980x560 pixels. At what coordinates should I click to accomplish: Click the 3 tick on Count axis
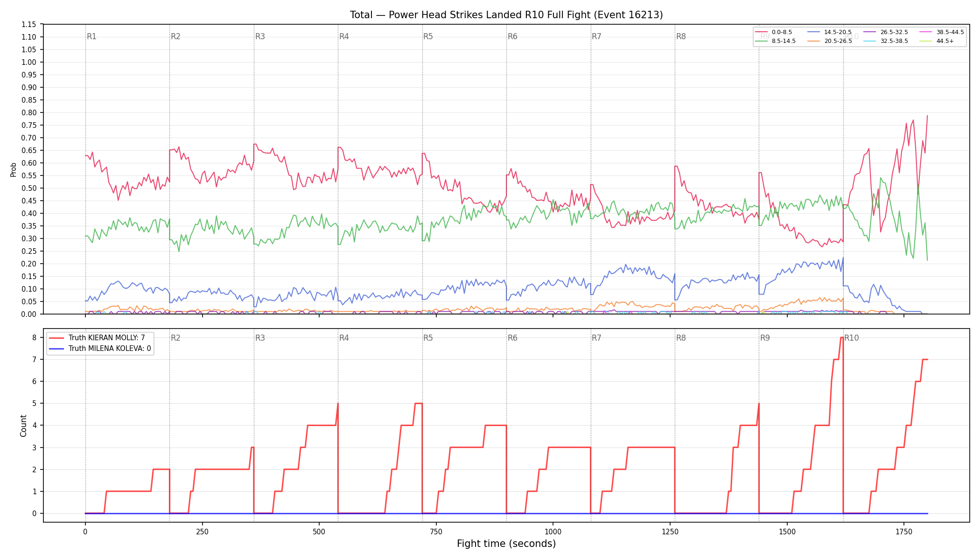[34, 448]
